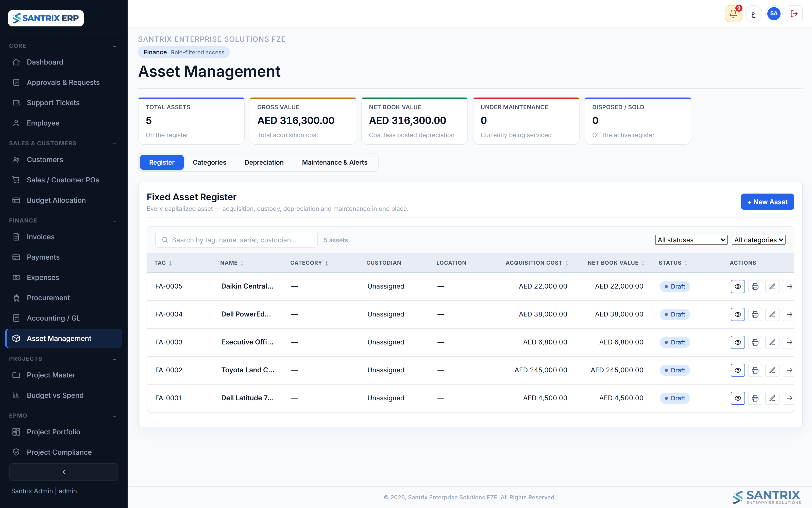The height and width of the screenshot is (508, 812).
Task: Switch to the Depreciation tab
Action: tap(264, 162)
